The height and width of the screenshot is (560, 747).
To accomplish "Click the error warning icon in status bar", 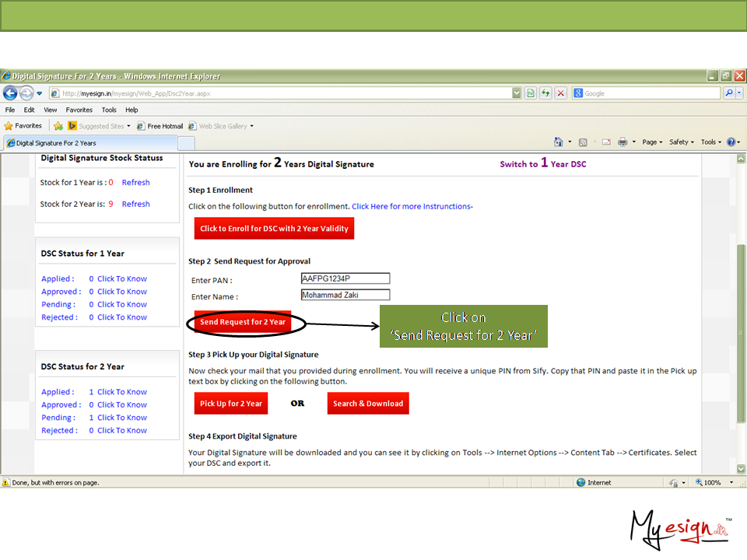I will [x=6, y=483].
